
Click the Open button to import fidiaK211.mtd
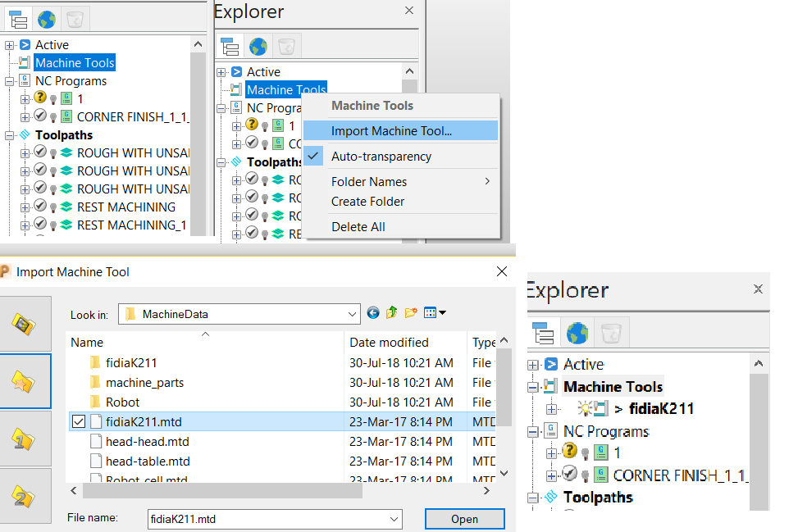464,519
